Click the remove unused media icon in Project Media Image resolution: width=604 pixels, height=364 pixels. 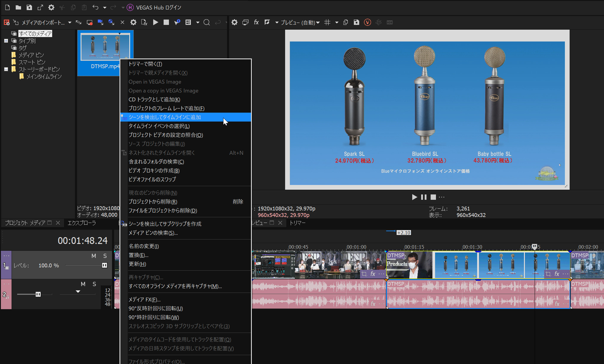pos(7,22)
